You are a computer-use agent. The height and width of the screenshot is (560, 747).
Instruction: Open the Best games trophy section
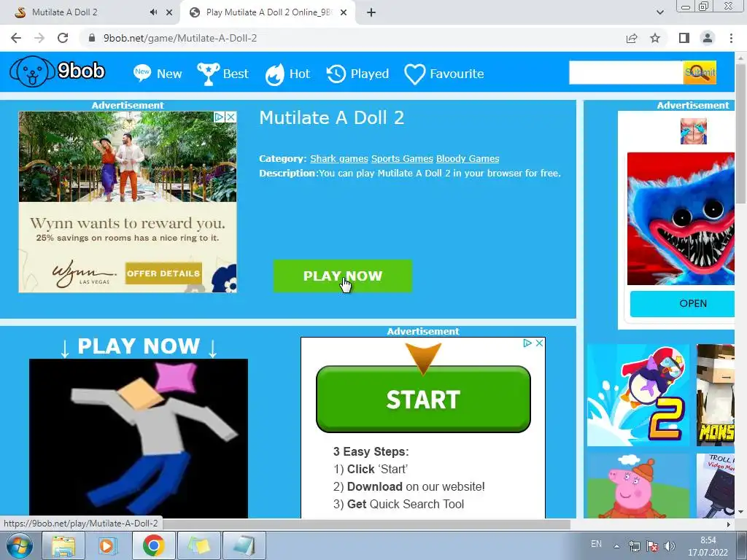click(x=223, y=74)
